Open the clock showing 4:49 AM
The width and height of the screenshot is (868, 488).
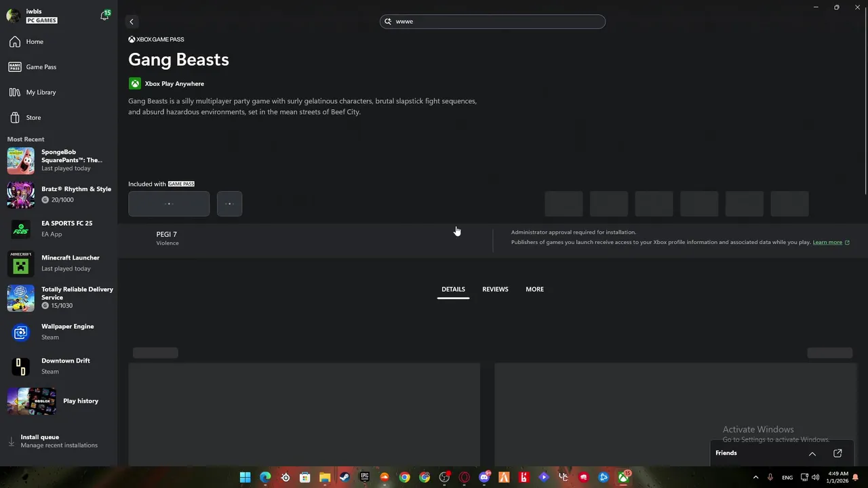click(837, 477)
